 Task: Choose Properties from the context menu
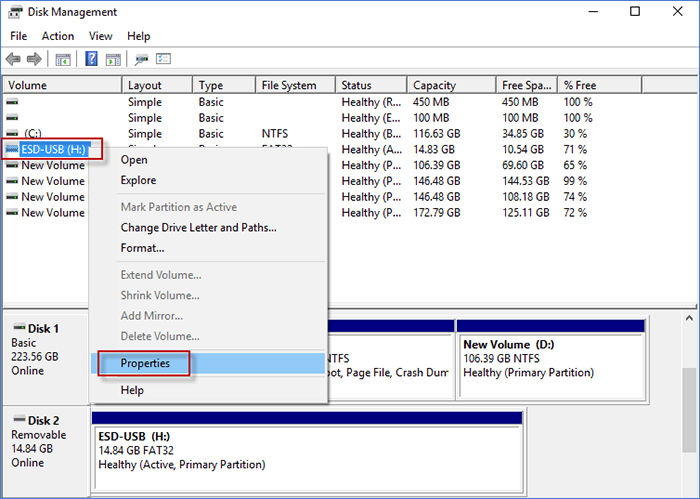point(145,363)
